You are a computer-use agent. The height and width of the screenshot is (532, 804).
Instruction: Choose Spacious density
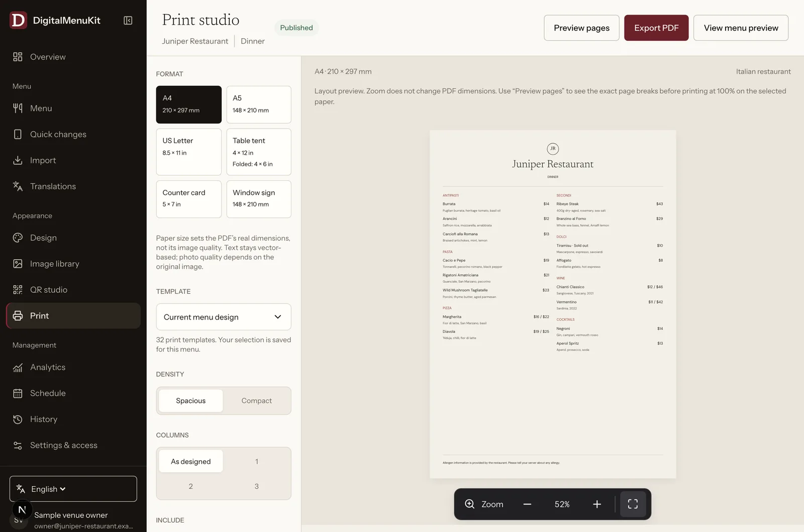pyautogui.click(x=191, y=401)
